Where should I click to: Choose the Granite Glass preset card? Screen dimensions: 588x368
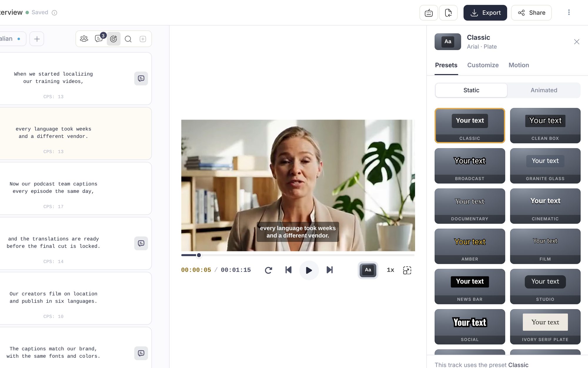pyautogui.click(x=545, y=166)
